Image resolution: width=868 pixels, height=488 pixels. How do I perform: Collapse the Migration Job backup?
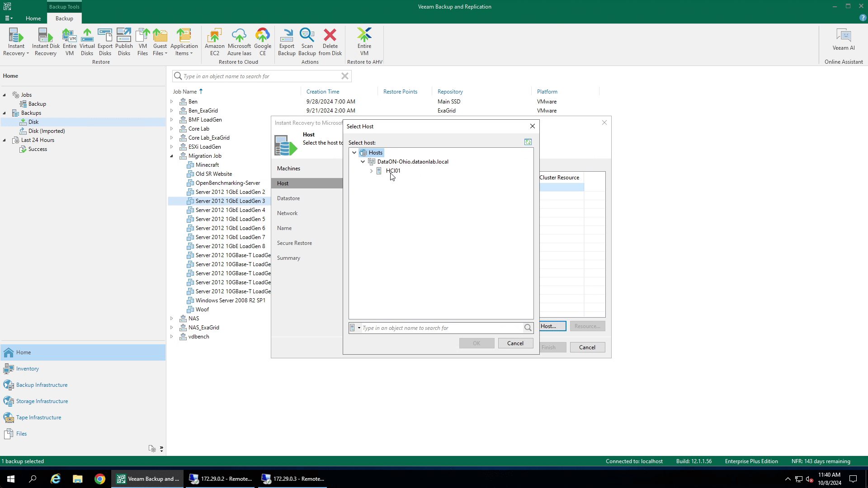(172, 156)
